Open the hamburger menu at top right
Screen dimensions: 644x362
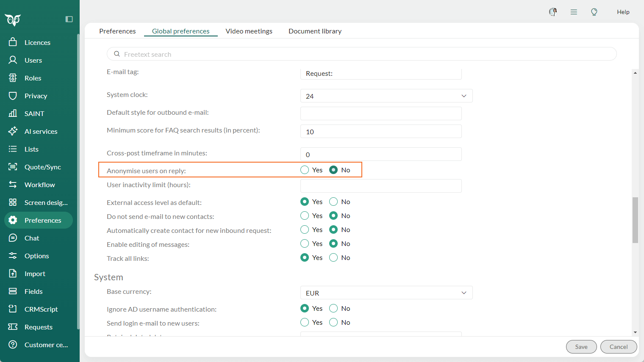coord(574,12)
